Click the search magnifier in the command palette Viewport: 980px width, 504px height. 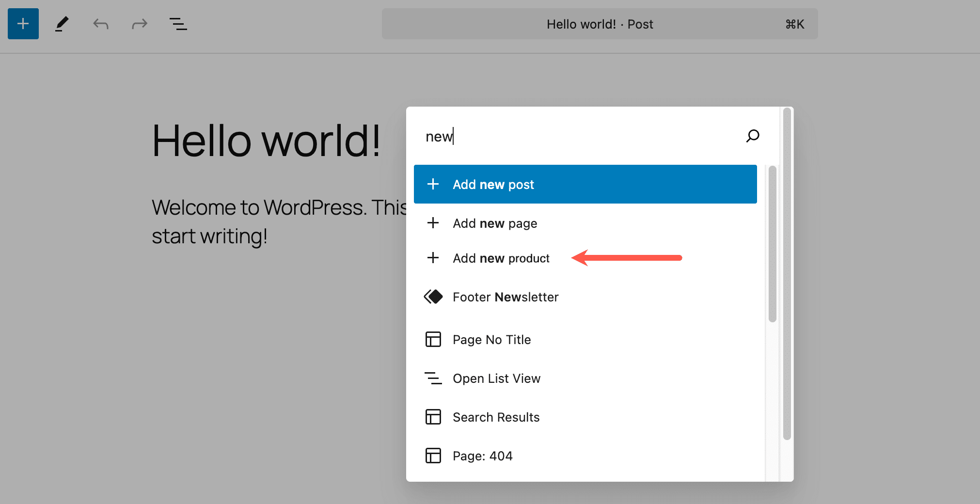point(753,136)
